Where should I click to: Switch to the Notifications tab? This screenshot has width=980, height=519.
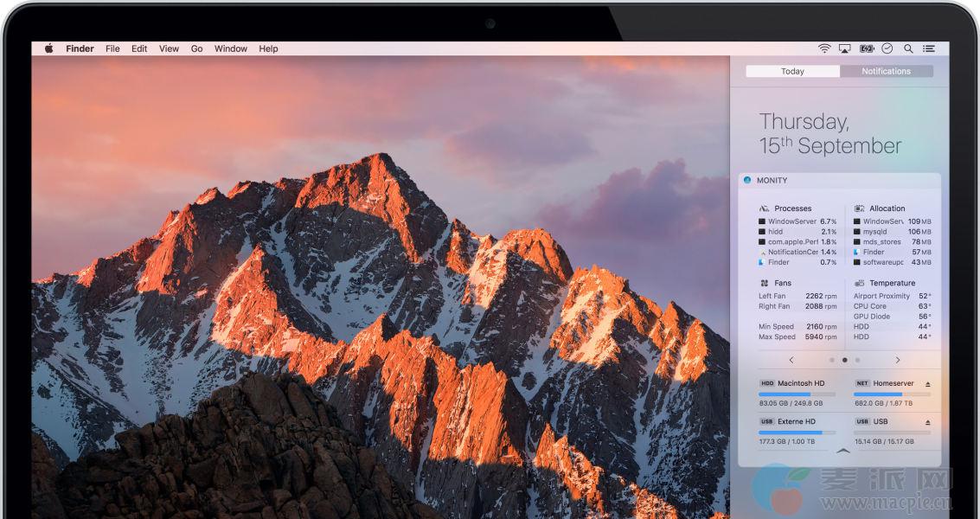886,71
